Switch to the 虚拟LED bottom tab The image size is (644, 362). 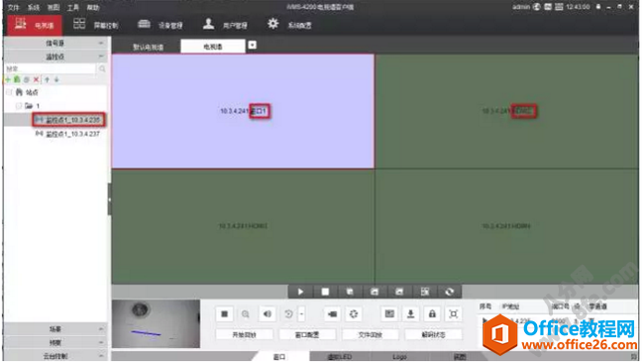pyautogui.click(x=340, y=357)
